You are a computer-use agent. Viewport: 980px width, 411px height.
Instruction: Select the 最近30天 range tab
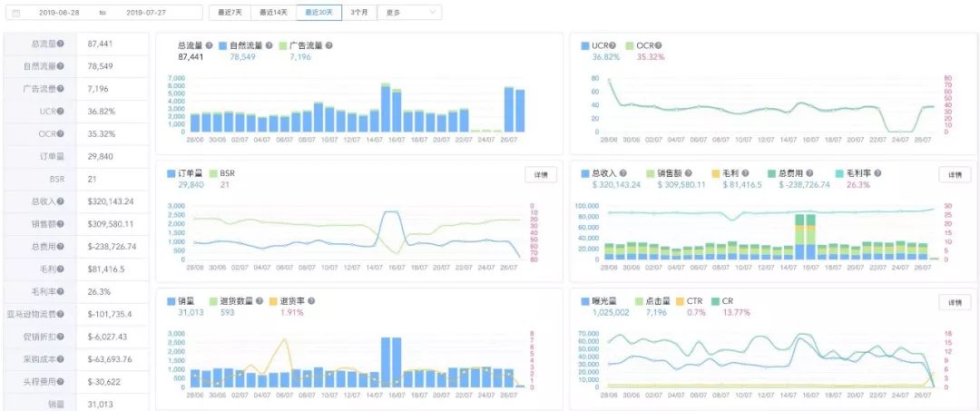[319, 13]
